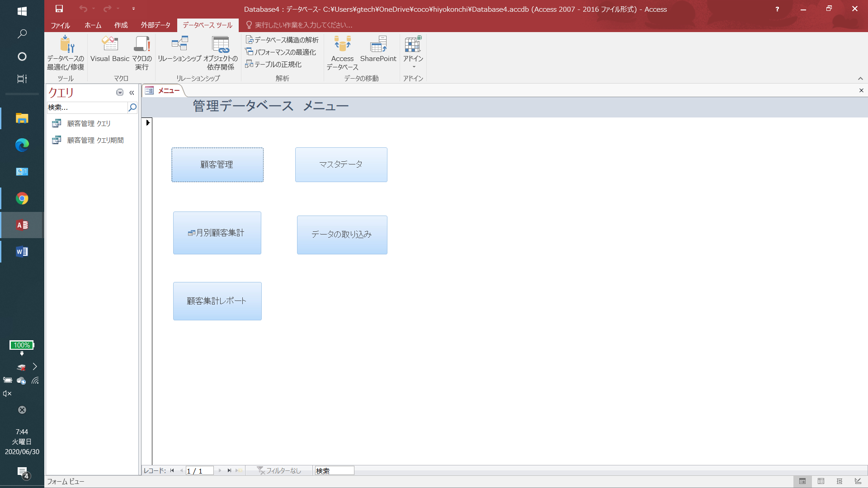Collapse the navigation pane with chevron

[x=132, y=93]
